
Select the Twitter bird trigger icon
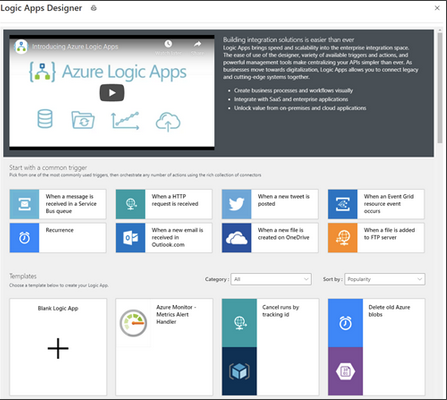(236, 204)
